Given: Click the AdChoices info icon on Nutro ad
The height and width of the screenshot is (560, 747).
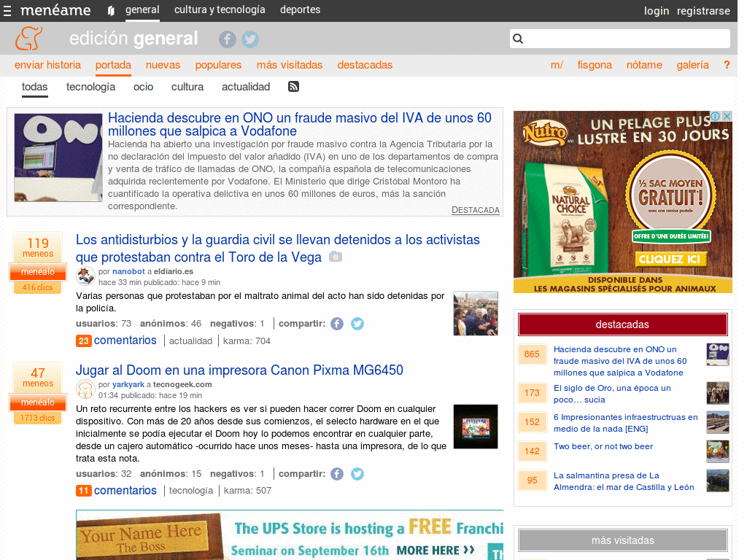Looking at the screenshot, I should [x=715, y=116].
